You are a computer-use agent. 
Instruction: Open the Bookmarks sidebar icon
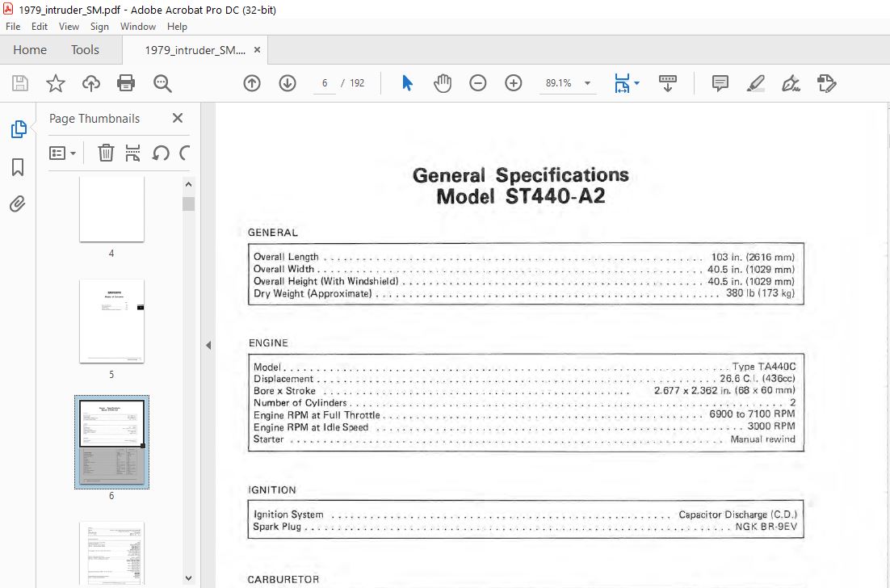pyautogui.click(x=18, y=167)
